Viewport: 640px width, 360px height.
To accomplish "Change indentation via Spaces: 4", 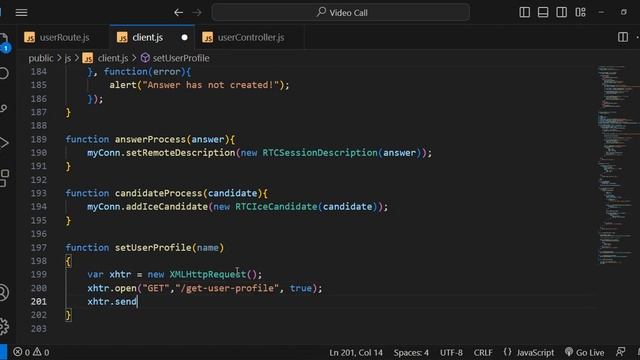I will pos(411,352).
